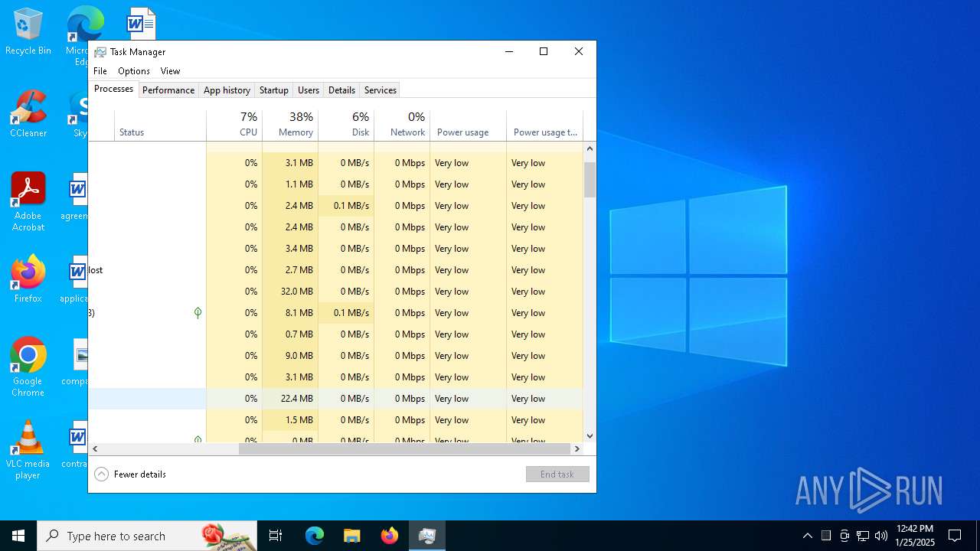Collapse Task Manager with Fewer details
Image resolution: width=980 pixels, height=551 pixels.
[130, 474]
